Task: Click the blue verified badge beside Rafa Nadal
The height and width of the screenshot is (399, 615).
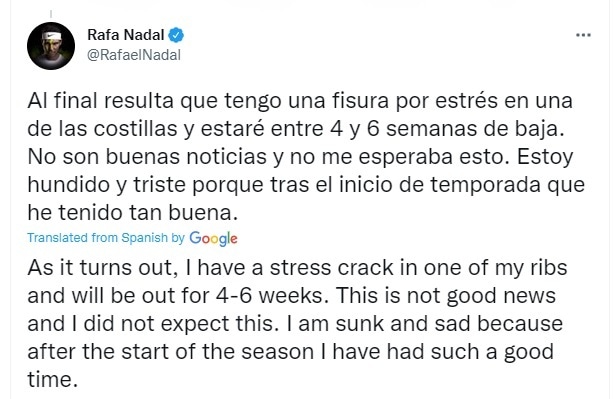Action: [176, 35]
